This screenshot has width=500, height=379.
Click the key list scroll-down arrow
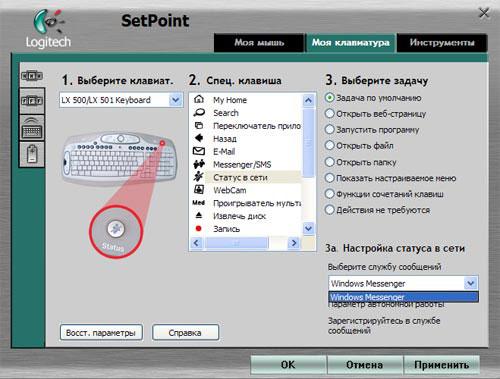tap(308, 228)
